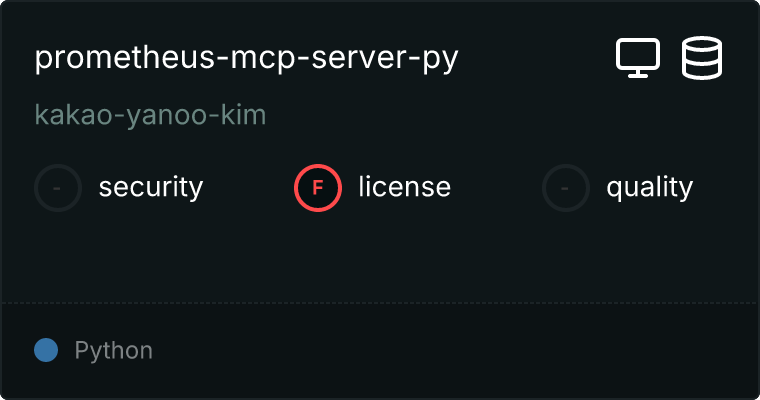
Task: Select the security score label
Action: click(151, 188)
